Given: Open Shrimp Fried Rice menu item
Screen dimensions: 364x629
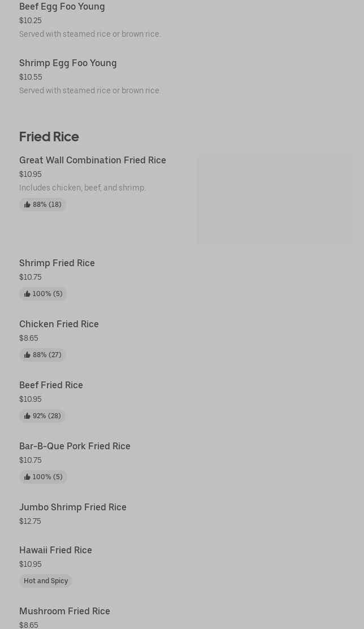Looking at the screenshot, I should [57, 263].
